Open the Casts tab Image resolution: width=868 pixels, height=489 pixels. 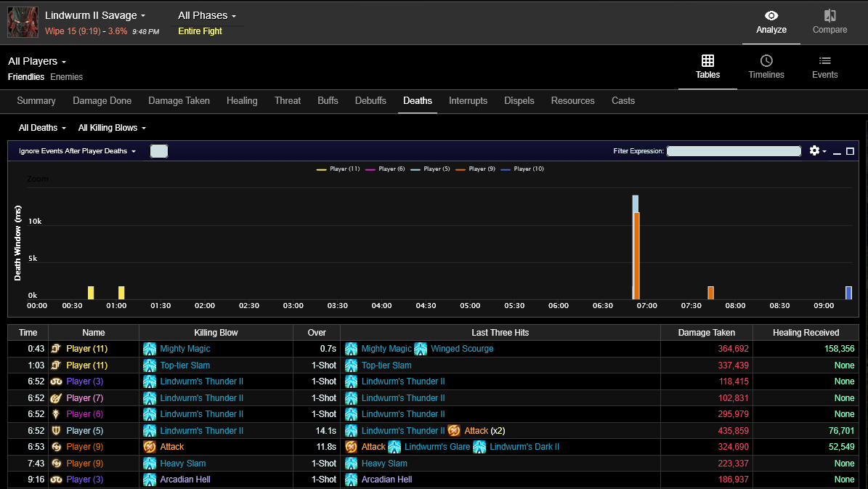(622, 101)
